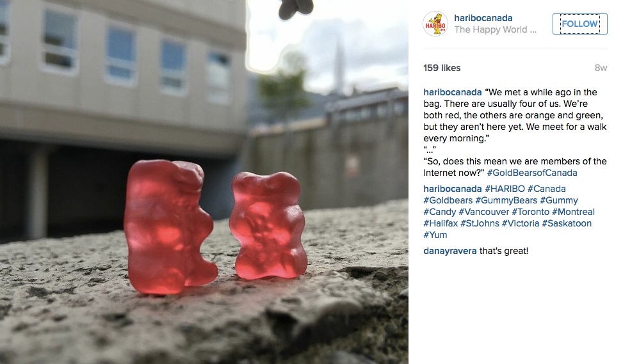
Task: Open the #Montreal hashtag
Action: [573, 212]
